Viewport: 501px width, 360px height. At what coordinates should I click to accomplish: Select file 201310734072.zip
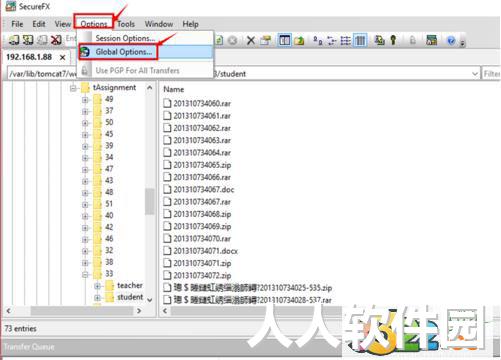pos(202,276)
